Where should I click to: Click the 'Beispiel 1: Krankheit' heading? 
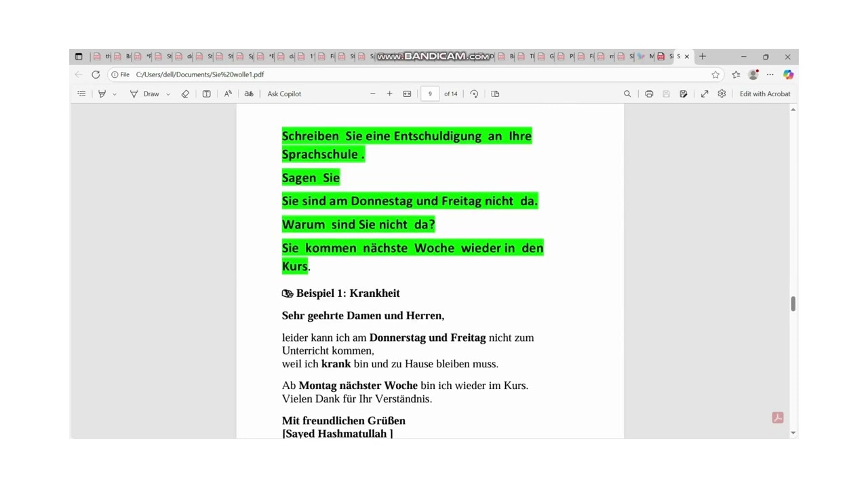(348, 293)
